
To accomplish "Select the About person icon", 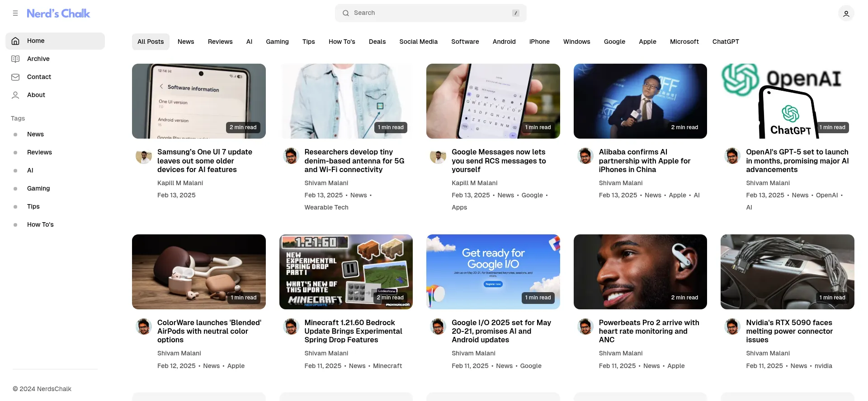I will click(15, 95).
